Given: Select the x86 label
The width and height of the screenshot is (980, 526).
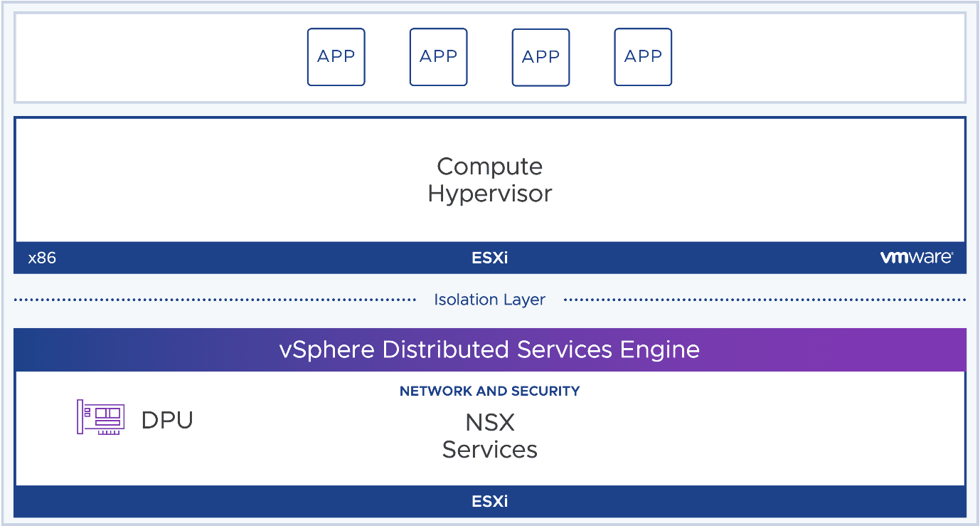Looking at the screenshot, I should [42, 258].
